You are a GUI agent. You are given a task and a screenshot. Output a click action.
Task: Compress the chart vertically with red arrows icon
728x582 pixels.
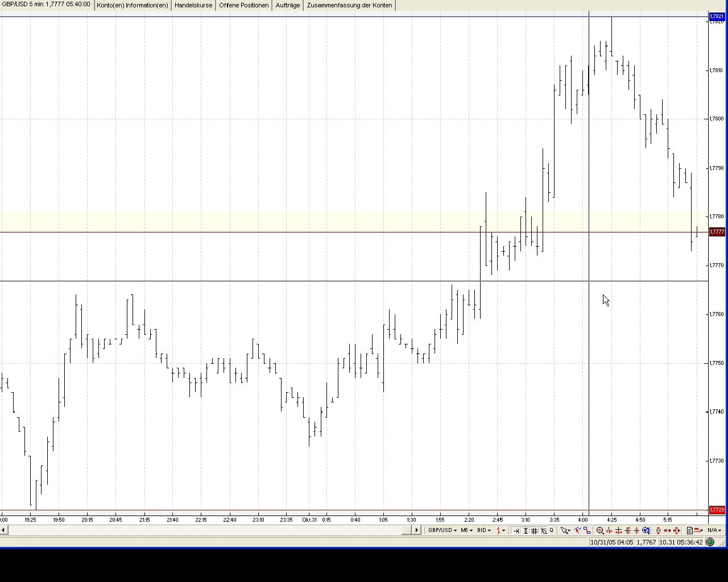pos(636,530)
